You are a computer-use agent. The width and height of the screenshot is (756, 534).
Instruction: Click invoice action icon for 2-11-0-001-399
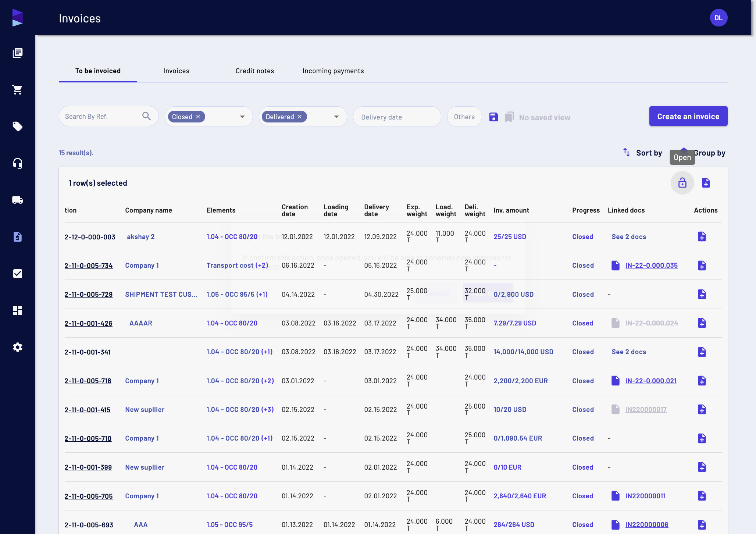pos(702,467)
